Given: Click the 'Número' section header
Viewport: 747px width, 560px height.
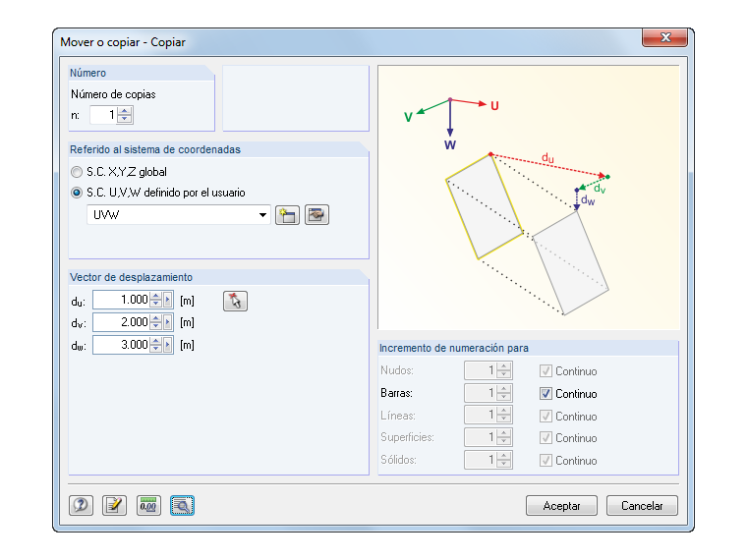Looking at the screenshot, I should pyautogui.click(x=88, y=73).
